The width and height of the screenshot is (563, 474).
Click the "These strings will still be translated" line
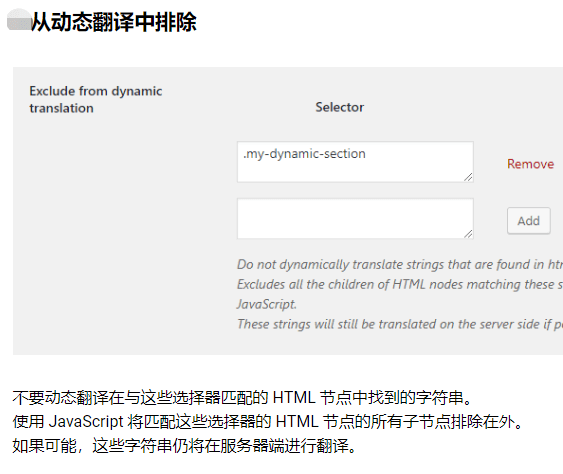tap(400, 324)
